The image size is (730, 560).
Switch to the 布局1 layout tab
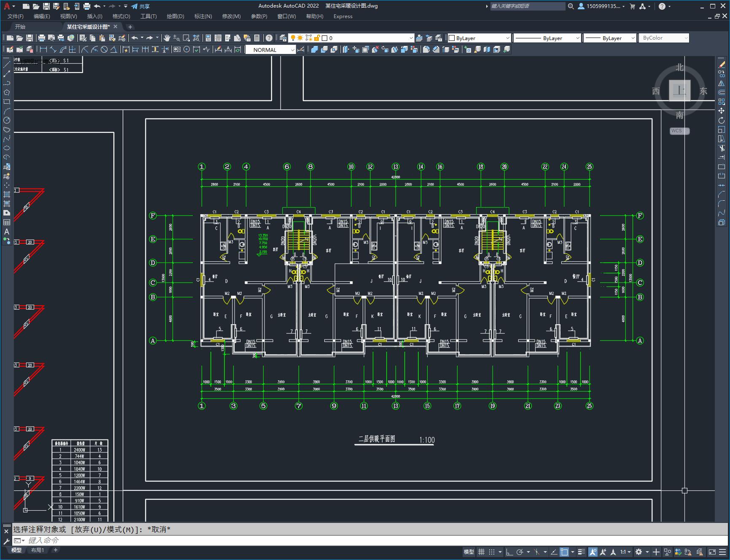pyautogui.click(x=38, y=550)
